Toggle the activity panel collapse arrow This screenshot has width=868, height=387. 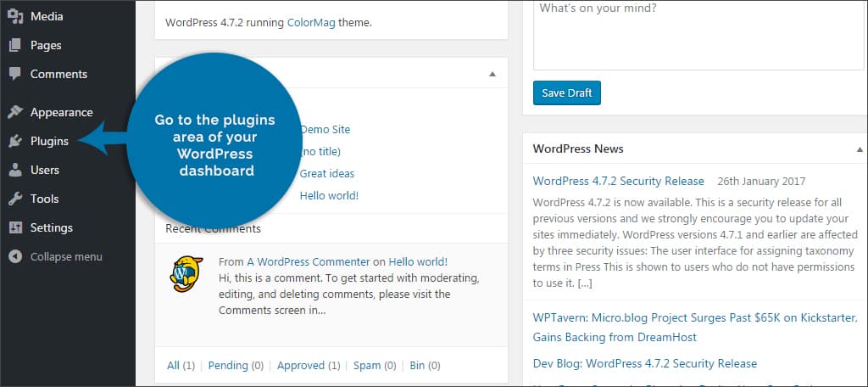click(x=492, y=74)
